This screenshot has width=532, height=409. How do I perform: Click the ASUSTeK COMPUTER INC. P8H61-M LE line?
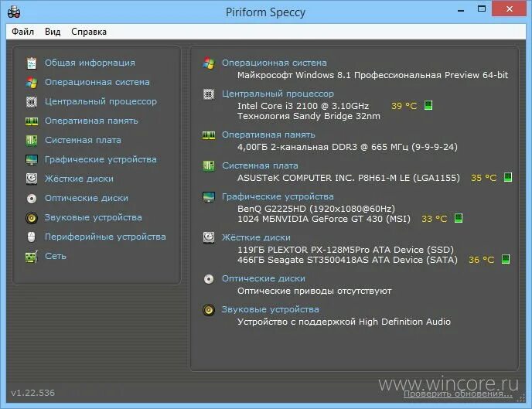[349, 178]
